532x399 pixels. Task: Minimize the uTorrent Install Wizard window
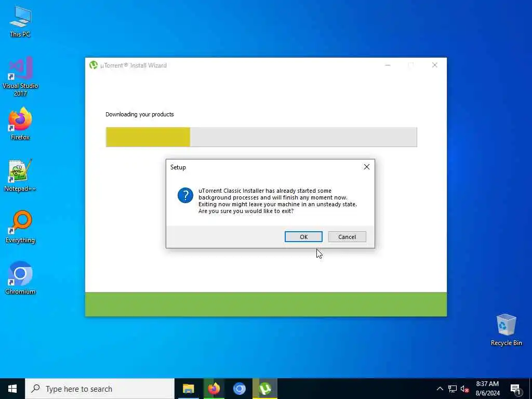click(x=388, y=65)
